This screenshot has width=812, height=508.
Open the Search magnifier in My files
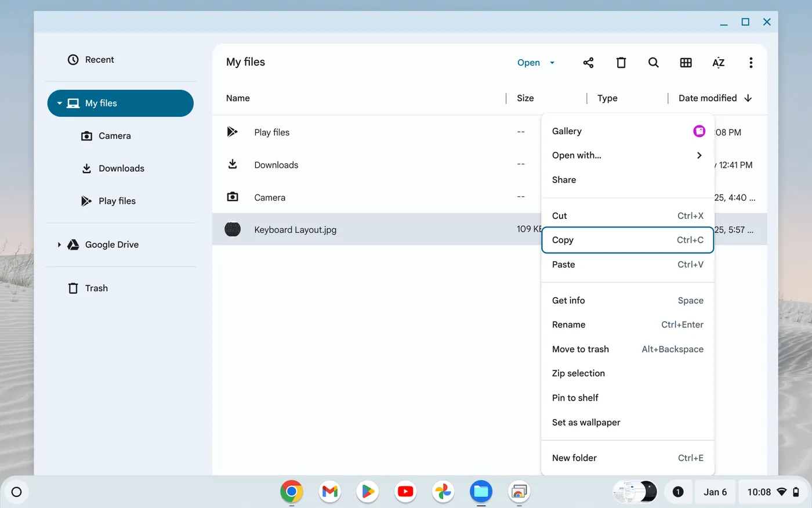(x=654, y=63)
